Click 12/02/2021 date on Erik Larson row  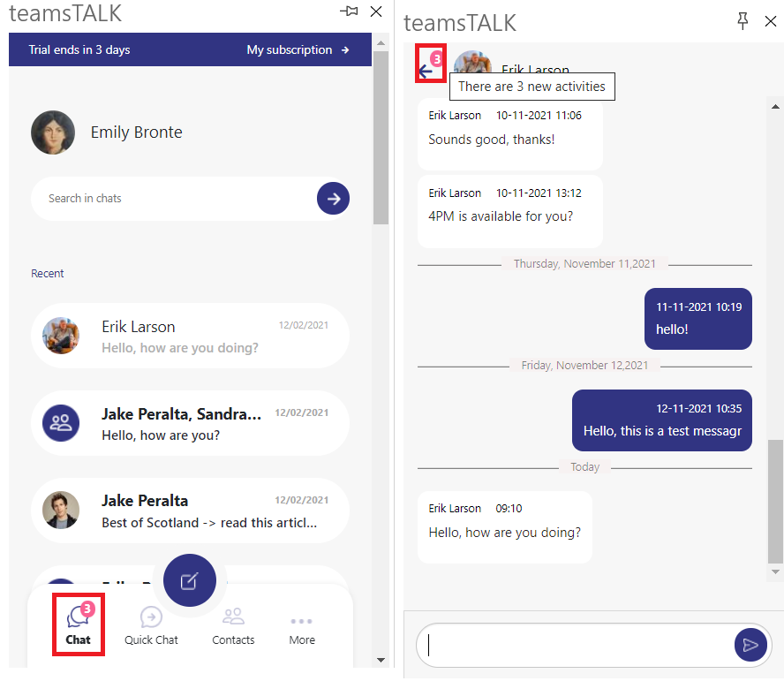click(x=304, y=325)
